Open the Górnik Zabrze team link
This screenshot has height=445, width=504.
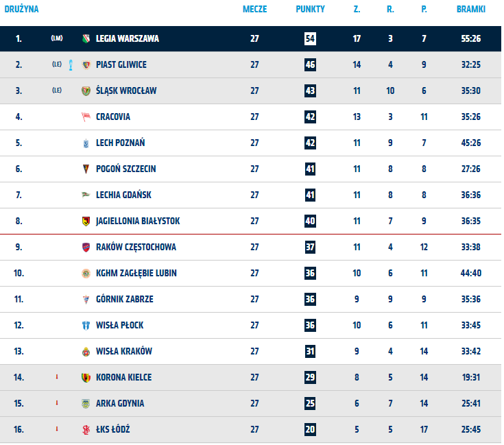pos(124,299)
